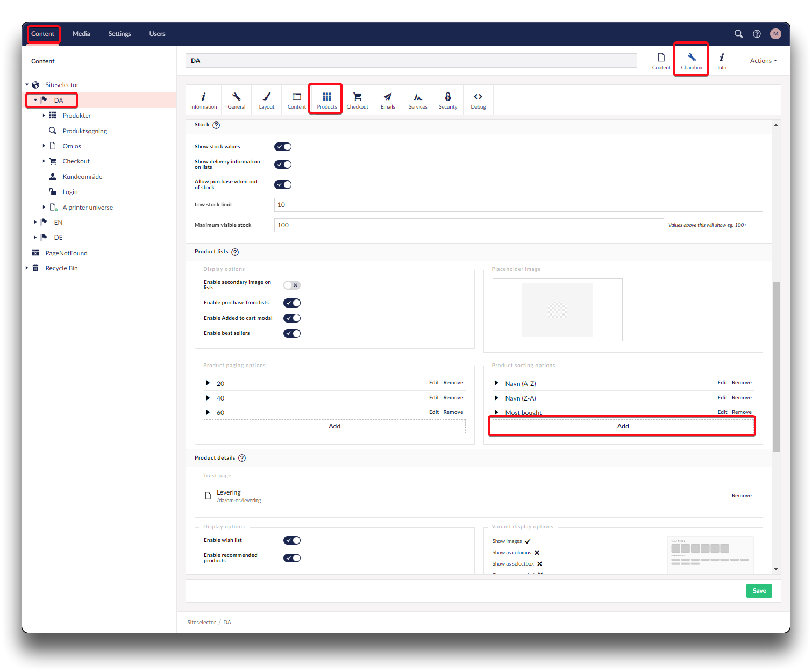Edit the paging option 40
812x672 pixels.
(434, 398)
